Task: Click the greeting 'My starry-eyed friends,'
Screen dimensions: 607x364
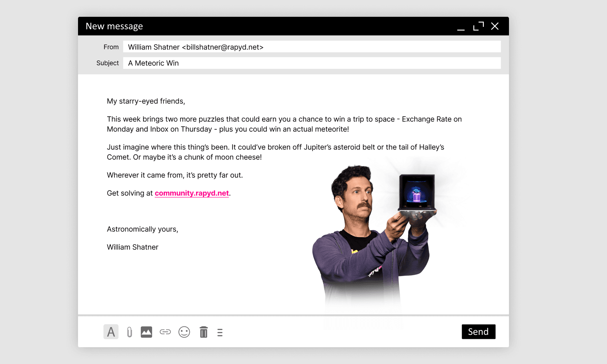Action: (146, 101)
